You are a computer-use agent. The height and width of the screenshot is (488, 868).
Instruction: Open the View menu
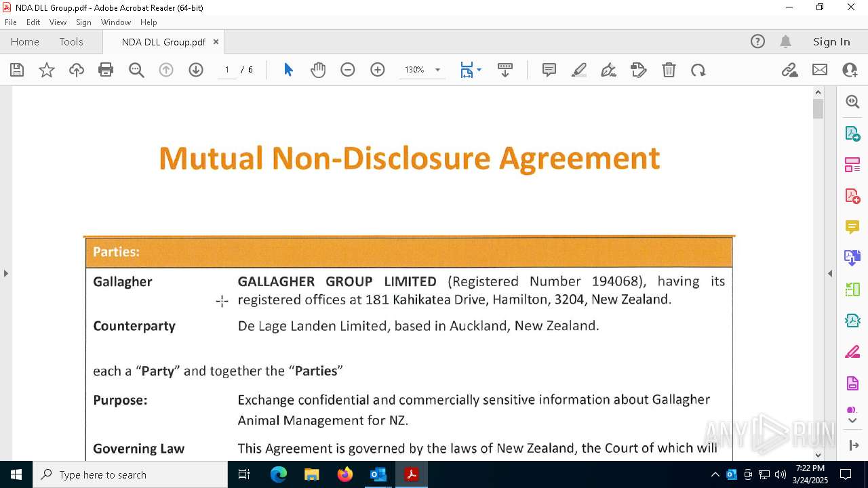(x=58, y=22)
